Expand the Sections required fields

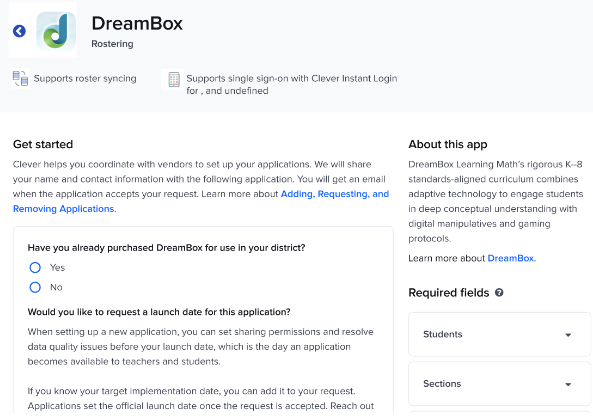[x=500, y=384]
